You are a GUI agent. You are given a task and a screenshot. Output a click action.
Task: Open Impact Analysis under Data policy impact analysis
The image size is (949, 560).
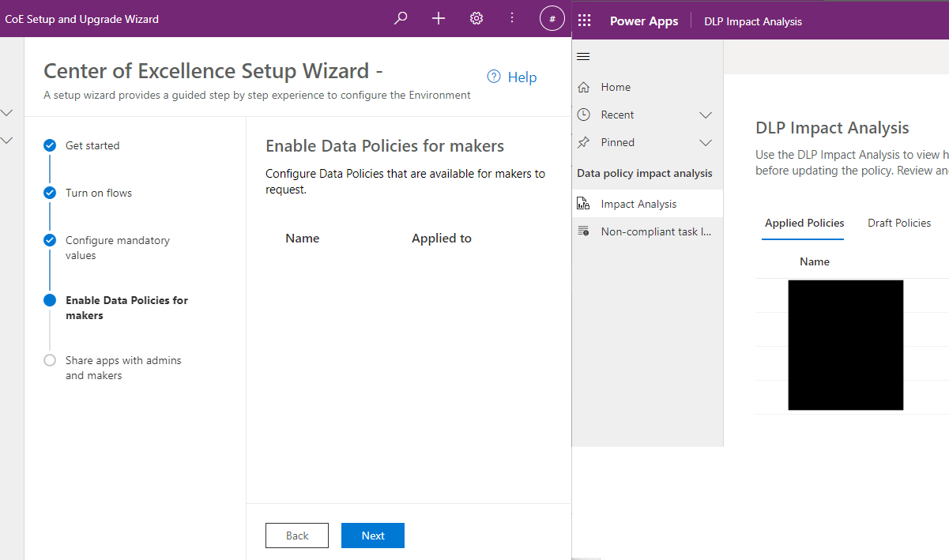(638, 203)
